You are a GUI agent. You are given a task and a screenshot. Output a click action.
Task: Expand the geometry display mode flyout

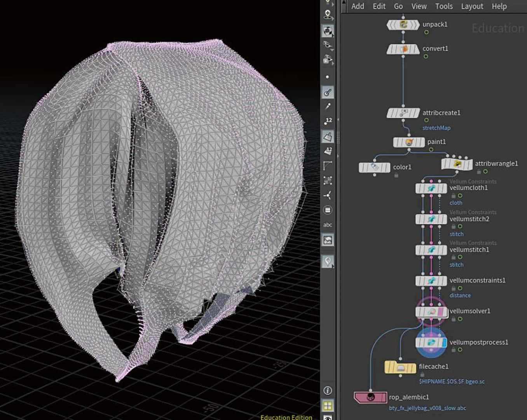click(333, 63)
